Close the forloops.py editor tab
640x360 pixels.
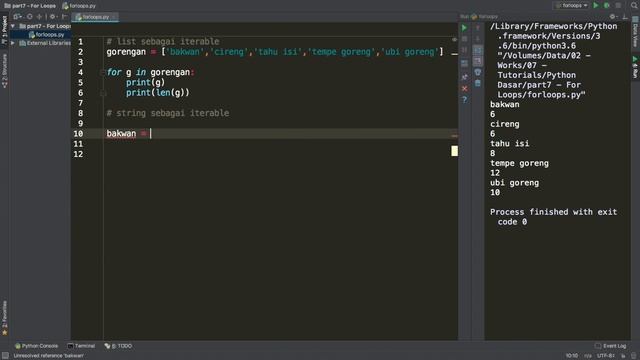pyautogui.click(x=115, y=17)
